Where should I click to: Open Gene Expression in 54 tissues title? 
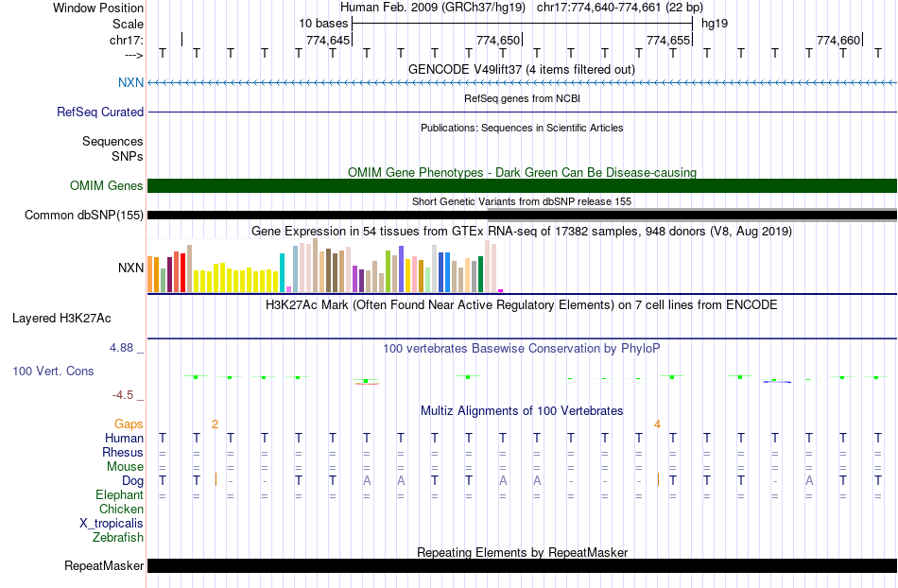click(522, 231)
